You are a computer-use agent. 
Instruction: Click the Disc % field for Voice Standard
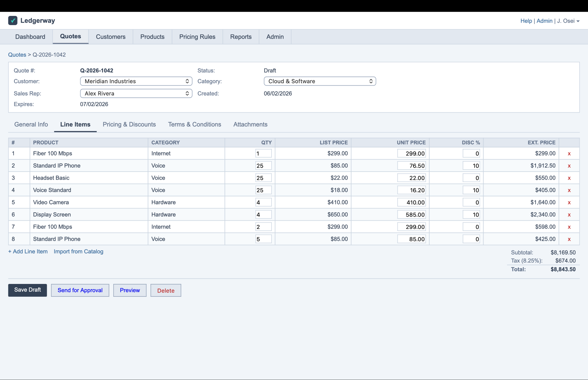(471, 190)
